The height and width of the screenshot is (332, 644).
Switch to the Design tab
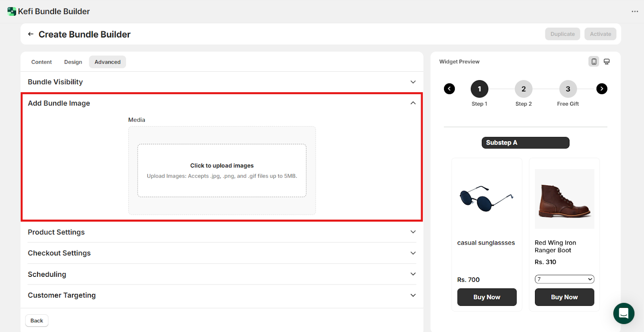click(x=73, y=62)
